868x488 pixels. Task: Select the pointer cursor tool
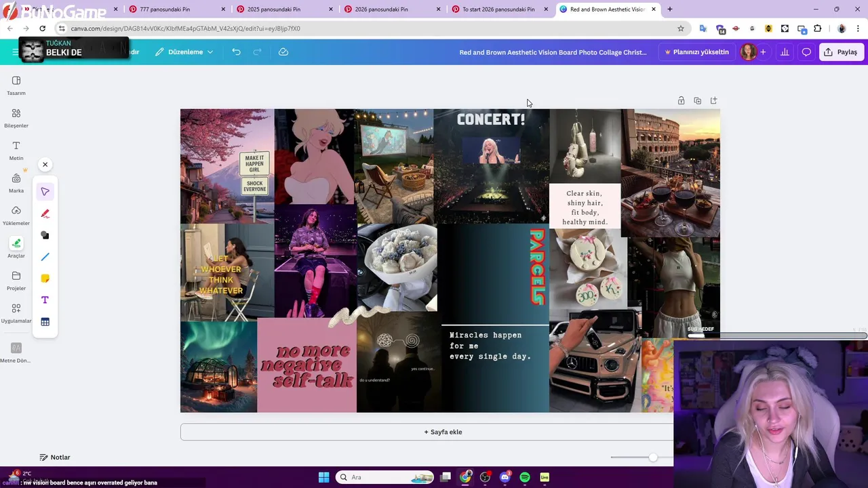[45, 192]
